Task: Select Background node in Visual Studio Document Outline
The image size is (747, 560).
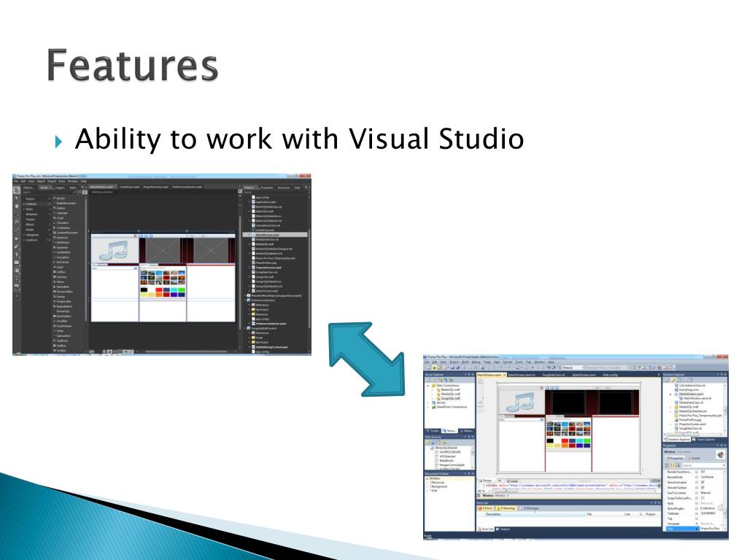Action: pyautogui.click(x=439, y=486)
